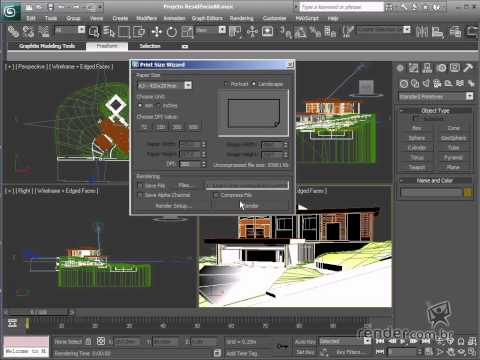Activate Select and Scale tool
The width and height of the screenshot is (480, 360).
coord(187,32)
